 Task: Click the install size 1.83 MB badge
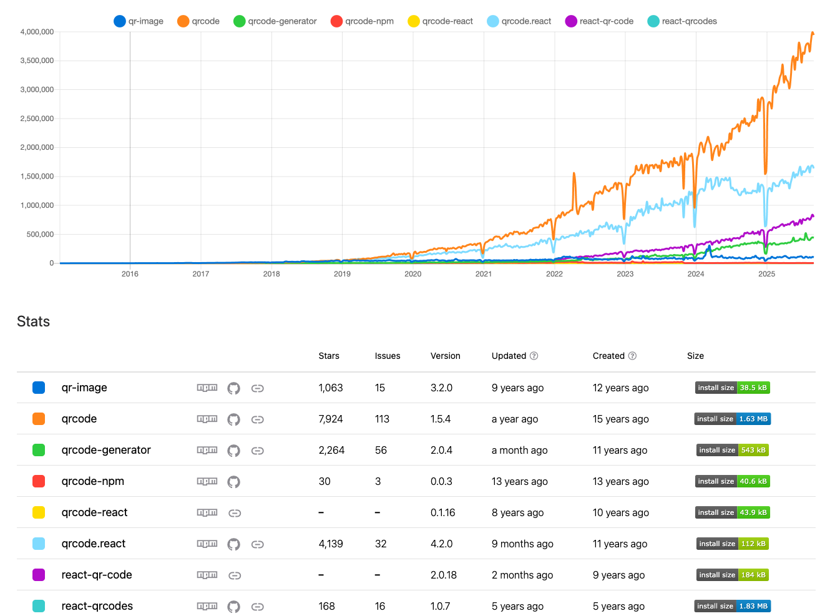(x=733, y=606)
